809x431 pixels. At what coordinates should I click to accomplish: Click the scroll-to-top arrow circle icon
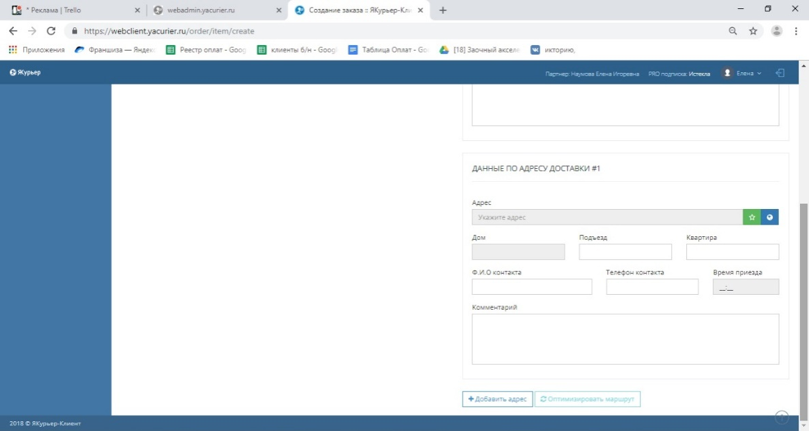coord(782,417)
